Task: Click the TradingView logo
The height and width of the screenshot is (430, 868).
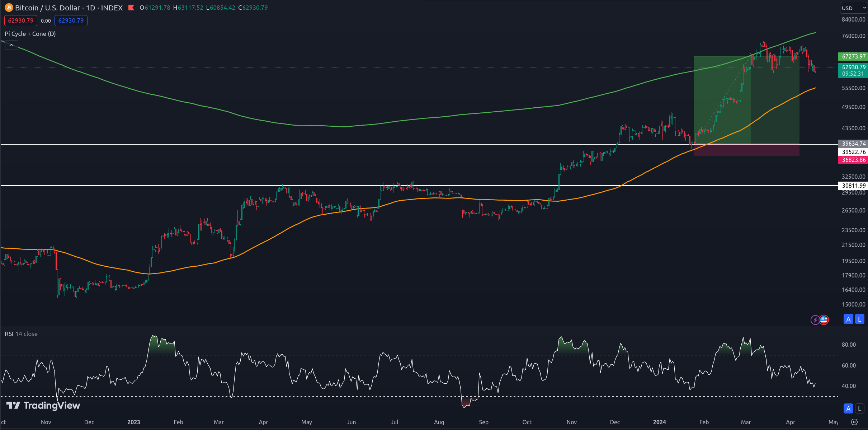Action: click(43, 406)
